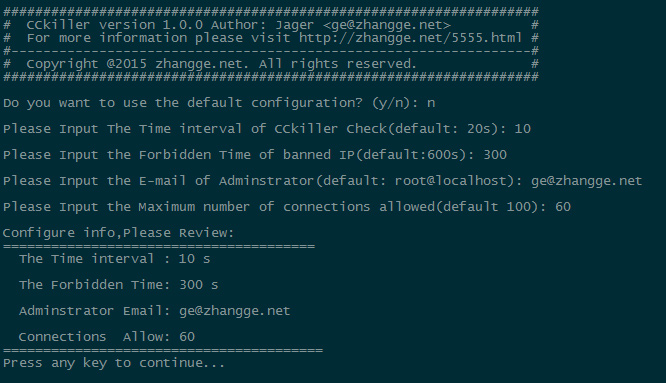This screenshot has width=666, height=383.
Task: Click the ge@zhangge.net author email in header
Action: (x=387, y=25)
